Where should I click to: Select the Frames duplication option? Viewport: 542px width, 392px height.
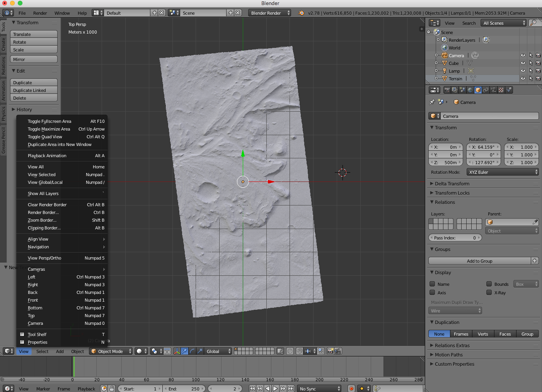pos(461,334)
